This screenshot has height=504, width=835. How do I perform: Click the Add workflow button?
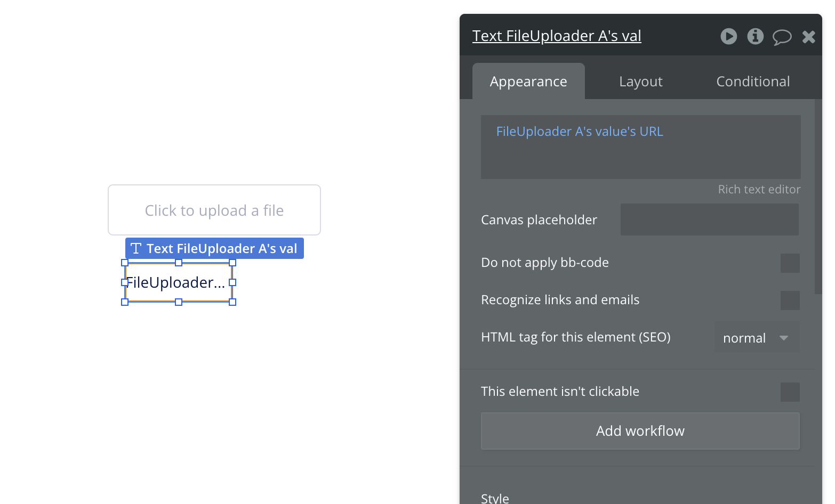pos(640,431)
